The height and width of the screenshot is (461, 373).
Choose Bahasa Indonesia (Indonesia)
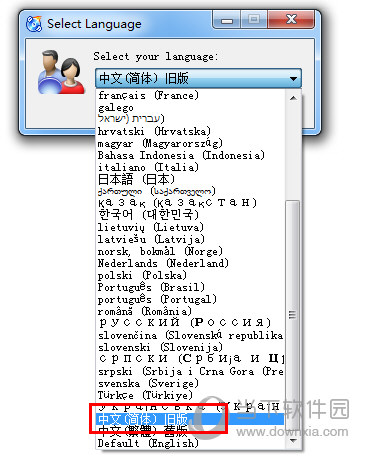click(191, 156)
